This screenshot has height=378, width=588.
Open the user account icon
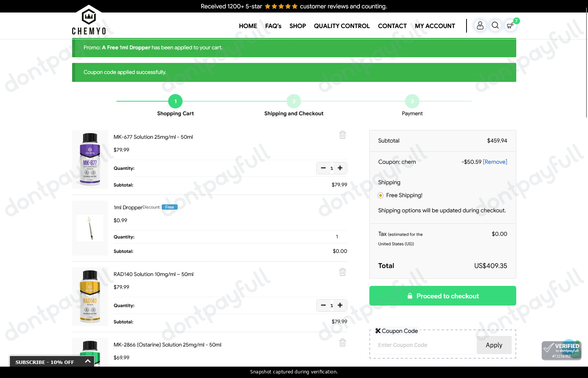[480, 25]
